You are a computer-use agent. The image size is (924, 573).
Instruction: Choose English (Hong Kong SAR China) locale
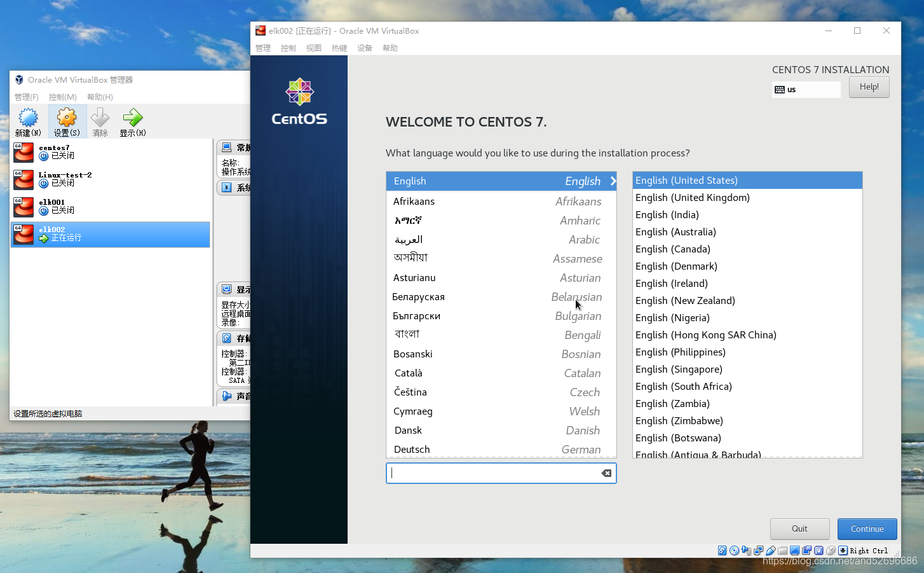click(747, 335)
